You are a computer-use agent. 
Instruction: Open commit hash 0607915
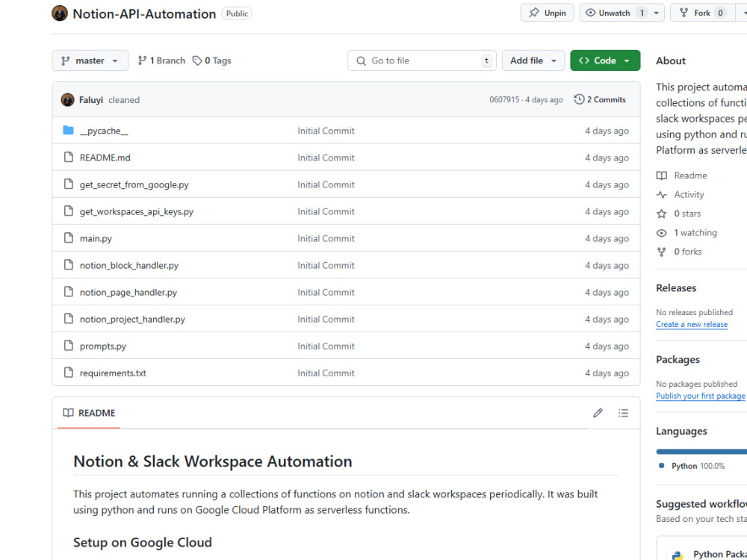coord(504,99)
